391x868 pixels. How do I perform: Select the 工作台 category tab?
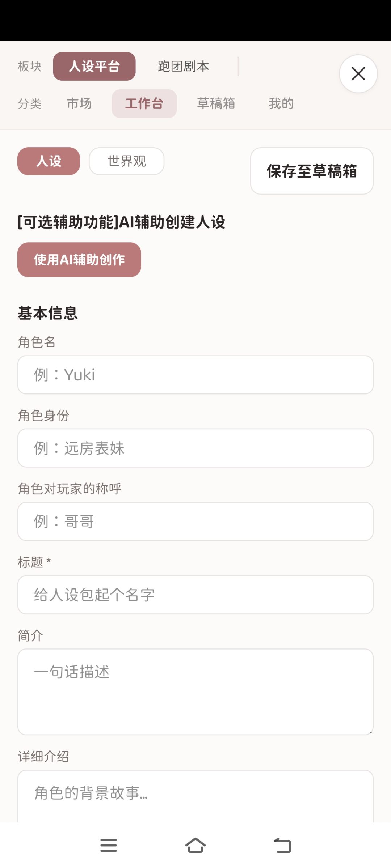pyautogui.click(x=144, y=103)
